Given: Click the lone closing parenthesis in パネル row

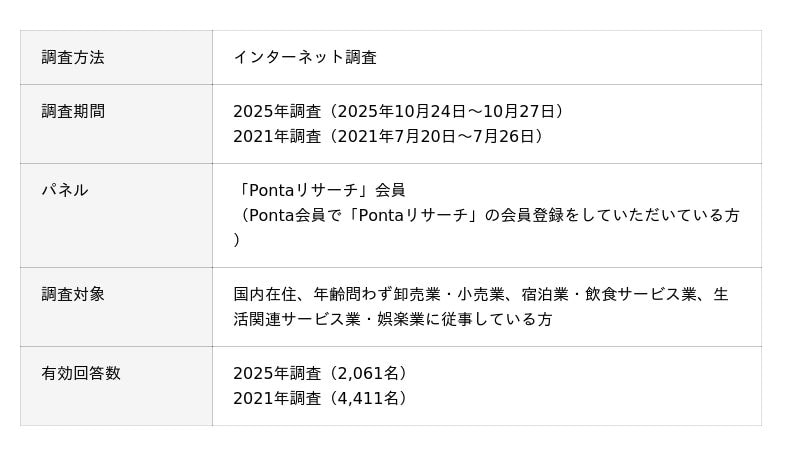Looking at the screenshot, I should pos(237,240).
